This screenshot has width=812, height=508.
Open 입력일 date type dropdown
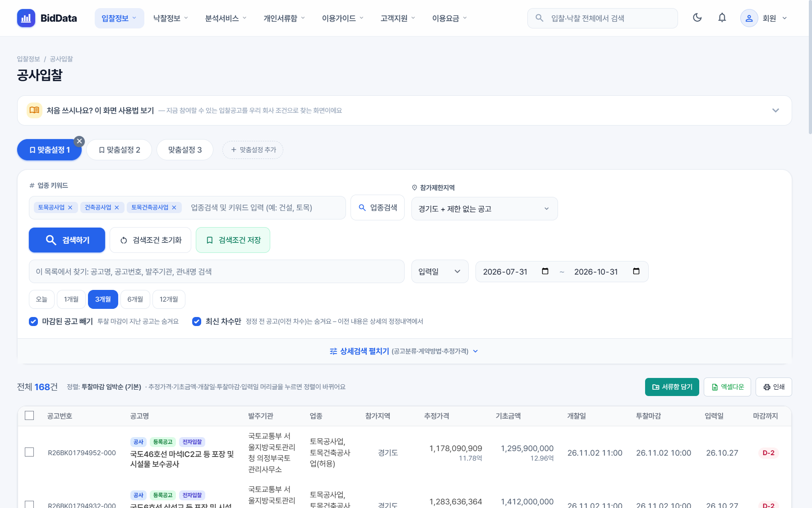point(440,271)
